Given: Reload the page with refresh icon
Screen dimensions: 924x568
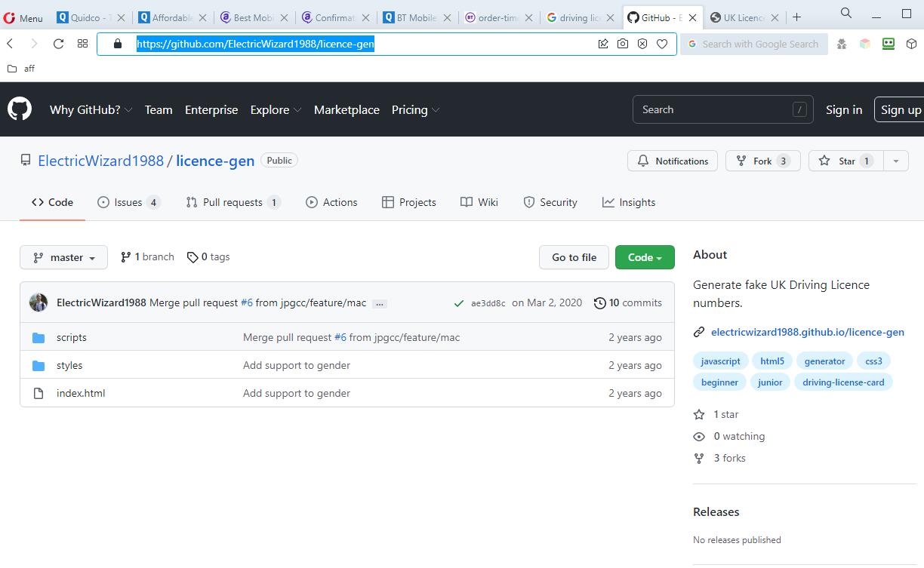Looking at the screenshot, I should click(58, 44).
